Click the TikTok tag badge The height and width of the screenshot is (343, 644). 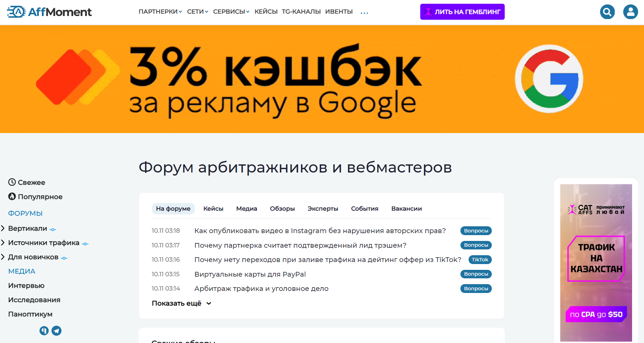(x=480, y=260)
